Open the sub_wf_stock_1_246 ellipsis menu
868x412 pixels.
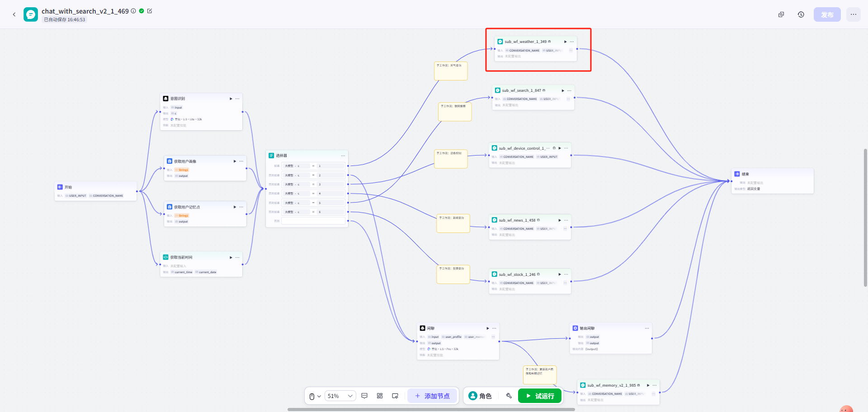tap(566, 274)
